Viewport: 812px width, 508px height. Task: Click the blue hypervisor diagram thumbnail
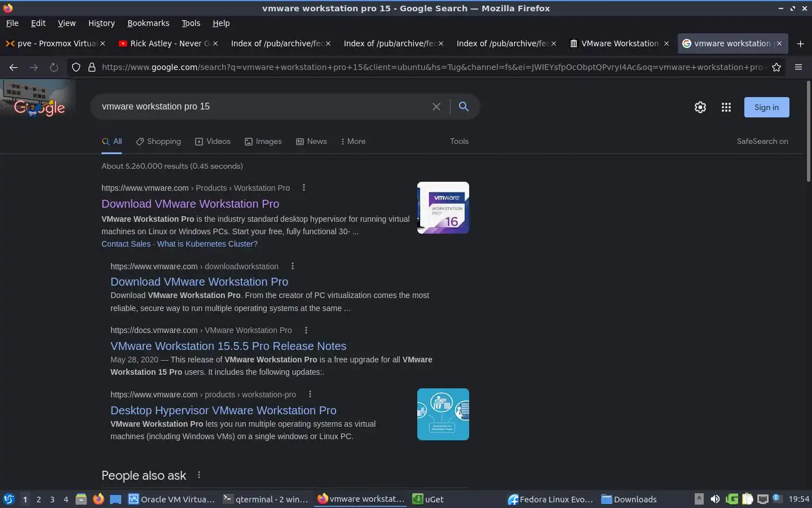click(x=443, y=414)
